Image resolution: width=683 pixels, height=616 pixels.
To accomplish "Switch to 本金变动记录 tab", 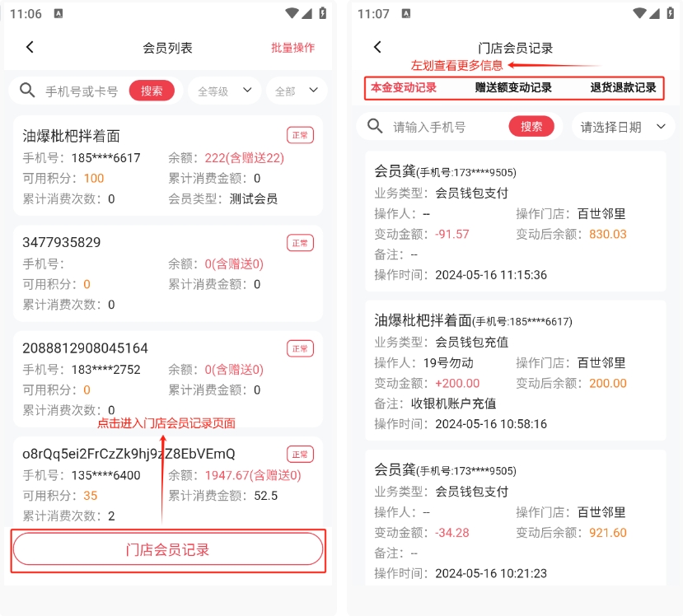I will (x=404, y=87).
